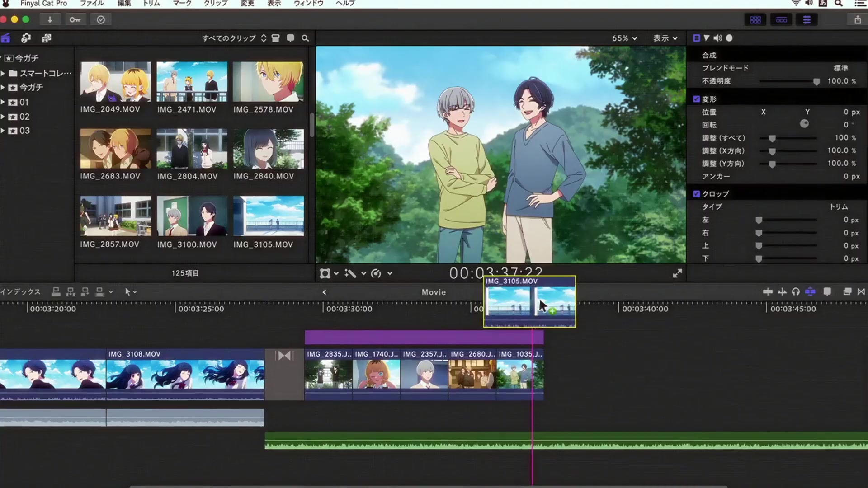Open the Spotlight search in menu bar
Image resolution: width=868 pixels, height=488 pixels.
point(839,3)
